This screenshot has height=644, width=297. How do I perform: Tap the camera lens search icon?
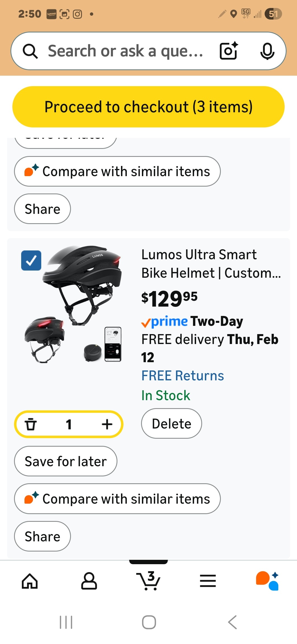(x=229, y=51)
